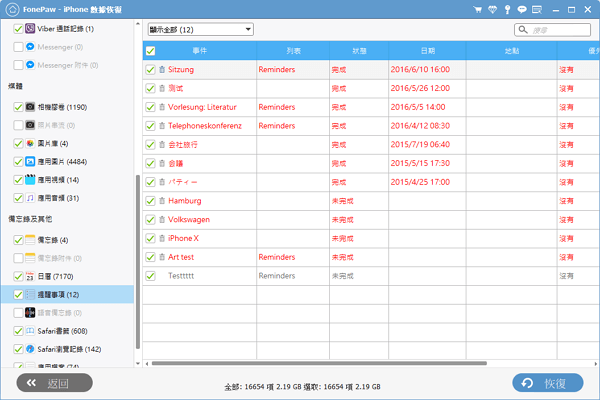Sort by the list column header
600x400 pixels.
click(293, 51)
